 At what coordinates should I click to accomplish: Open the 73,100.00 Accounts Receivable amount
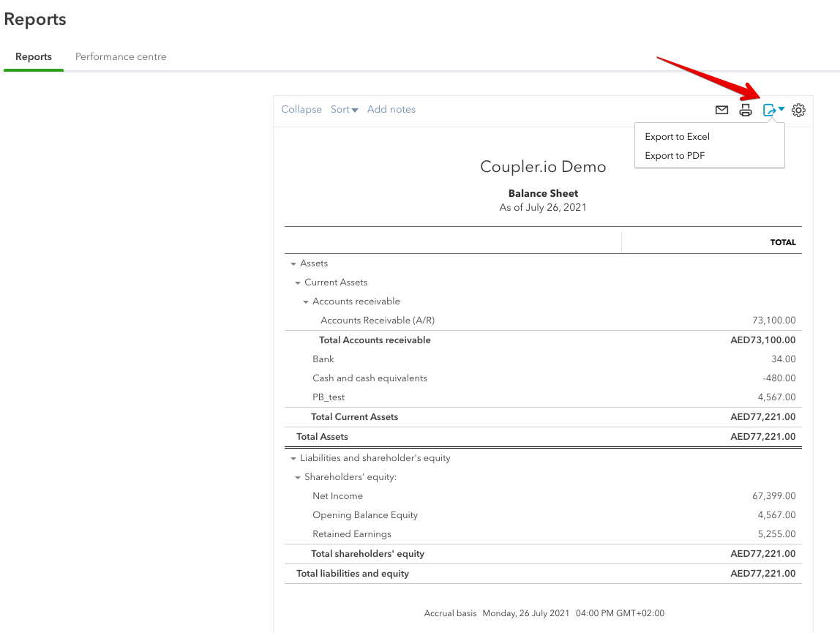[774, 321]
